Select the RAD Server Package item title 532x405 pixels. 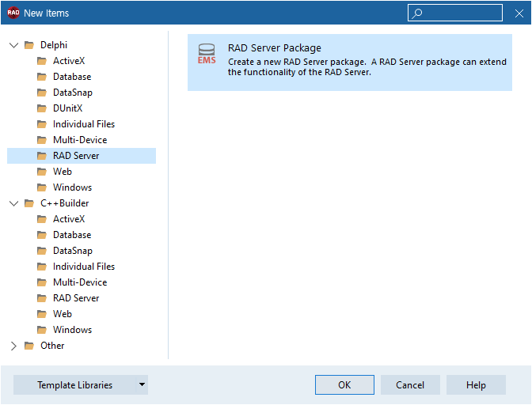(275, 48)
